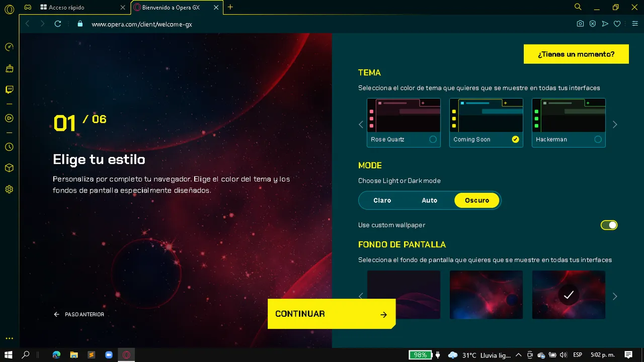
Task: Click the address bar URL
Action: (x=142, y=24)
